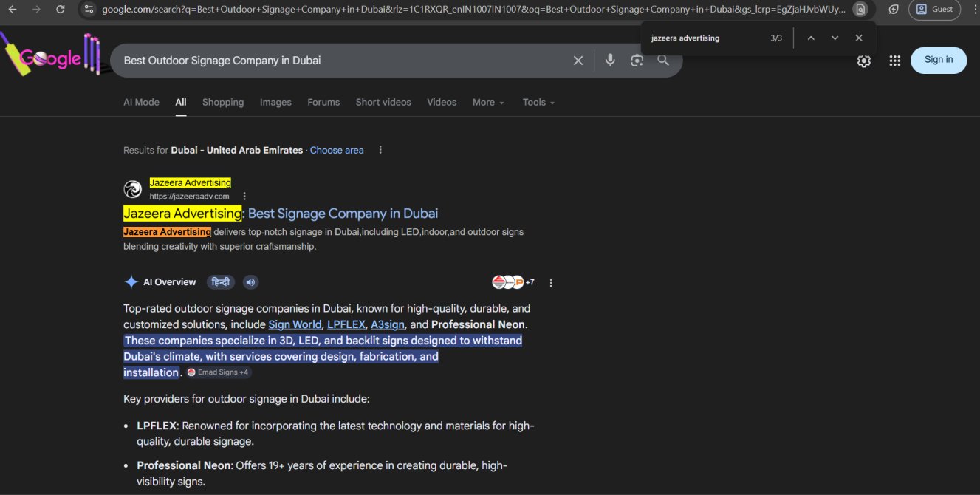
Task: Click the browser reload page icon
Action: click(x=61, y=10)
